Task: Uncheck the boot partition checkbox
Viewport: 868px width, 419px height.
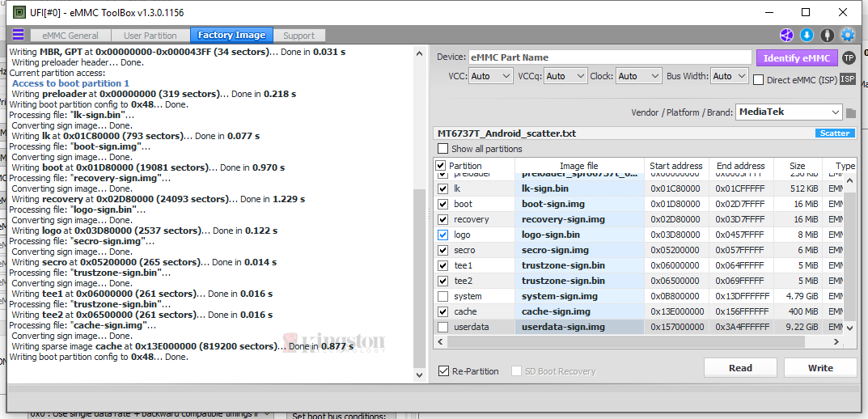Action: pyautogui.click(x=442, y=204)
